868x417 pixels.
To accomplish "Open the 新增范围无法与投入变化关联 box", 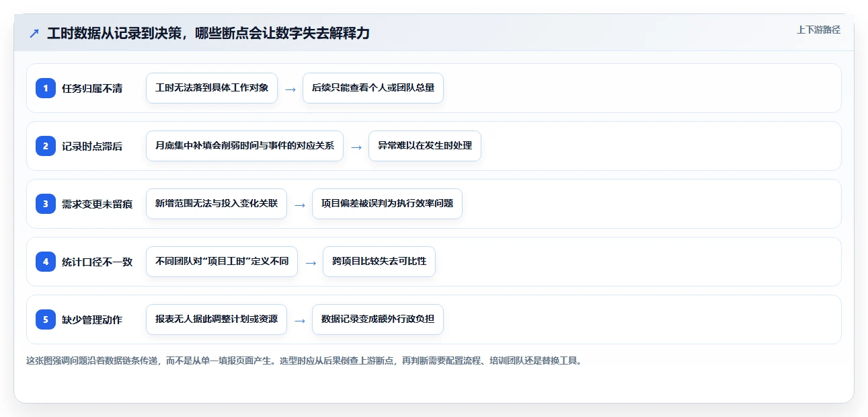I will click(216, 204).
